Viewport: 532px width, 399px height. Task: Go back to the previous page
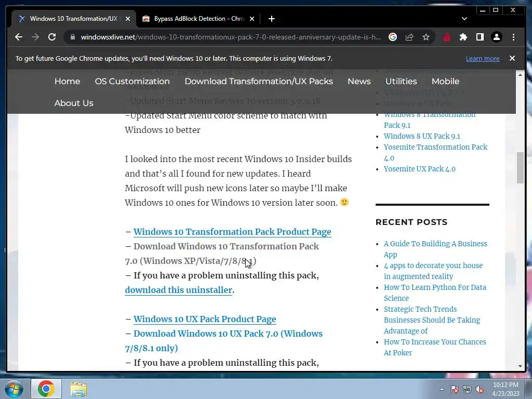click(19, 37)
